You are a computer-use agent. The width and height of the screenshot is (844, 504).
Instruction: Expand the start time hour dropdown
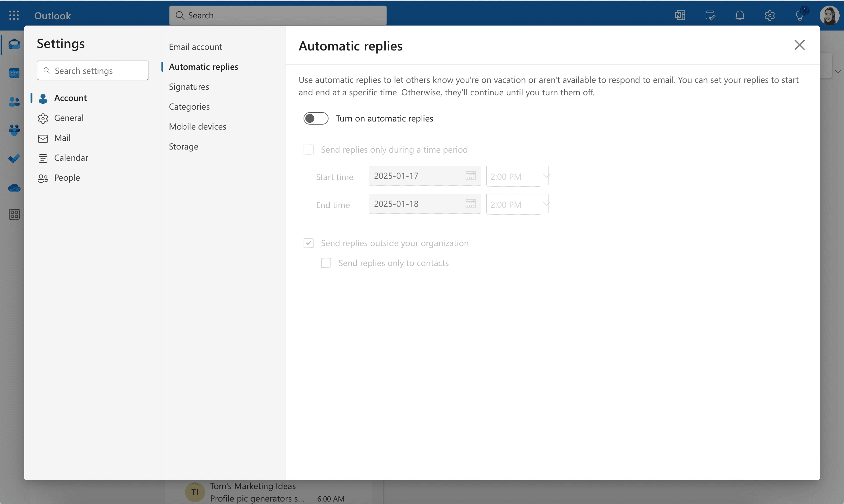[x=544, y=176]
